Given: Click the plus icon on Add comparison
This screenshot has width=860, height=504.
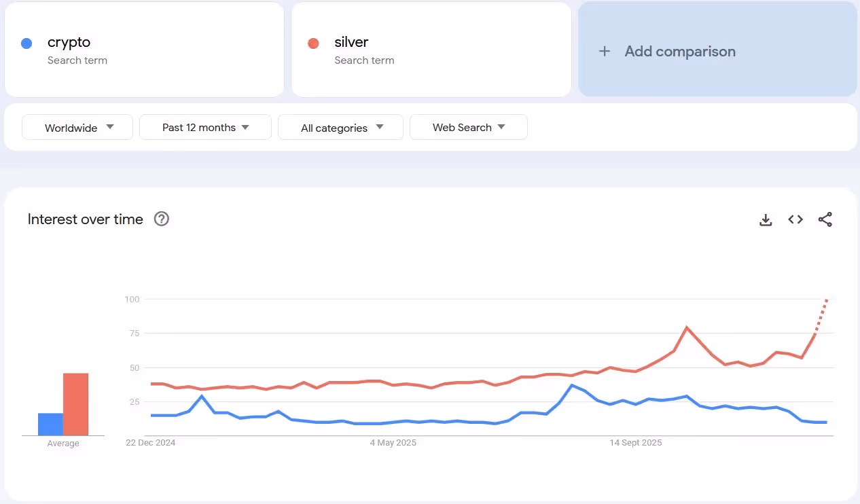Looking at the screenshot, I should 605,51.
